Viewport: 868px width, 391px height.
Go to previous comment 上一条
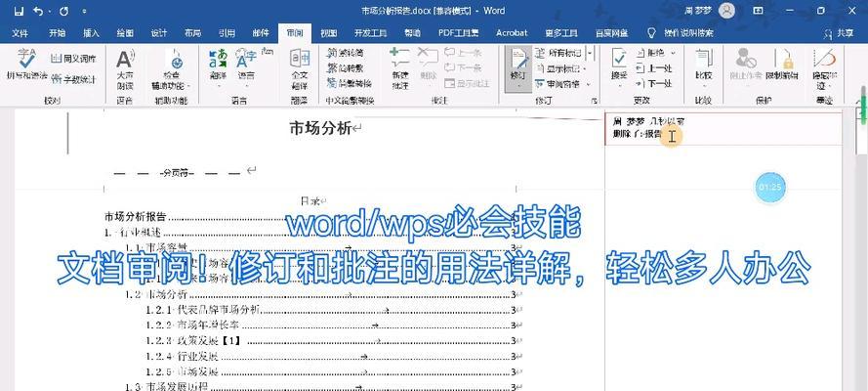click(x=463, y=53)
